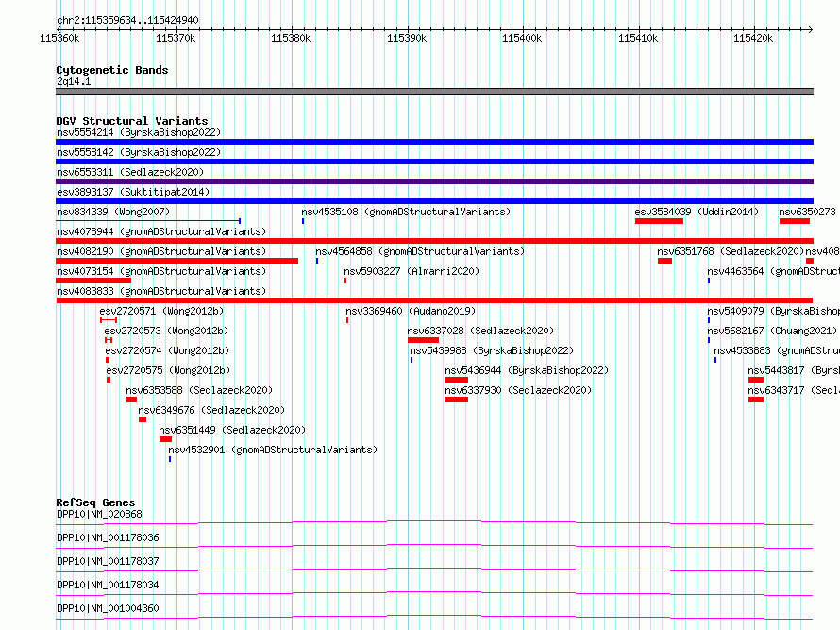The image size is (840, 630).
Task: Click nsv6353588 (Sedlazeck2020) variant label
Action: tap(200, 390)
